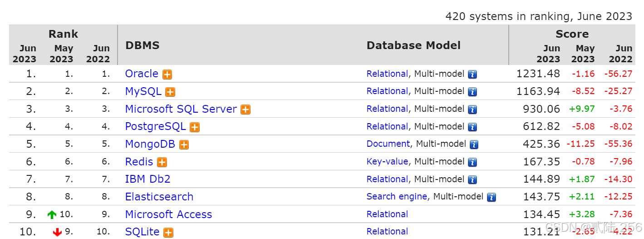644x239 pixels.
Task: Click the DBMS column header
Action: (143, 45)
